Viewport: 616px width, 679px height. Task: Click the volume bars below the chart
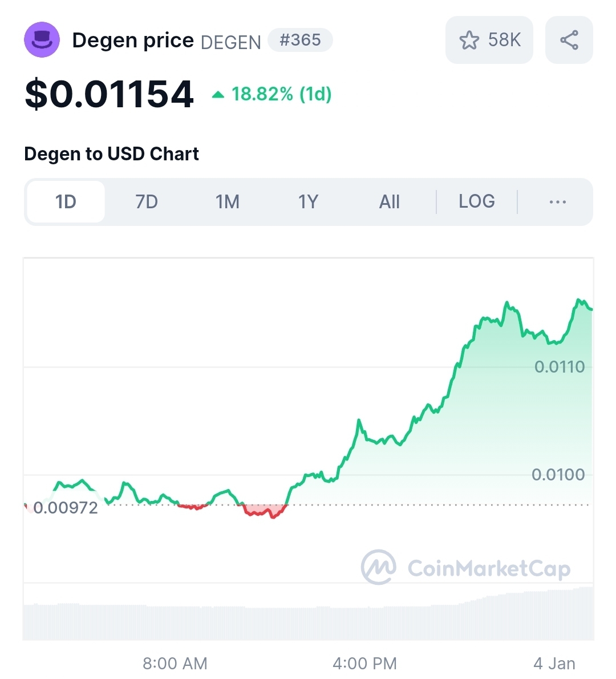(308, 615)
